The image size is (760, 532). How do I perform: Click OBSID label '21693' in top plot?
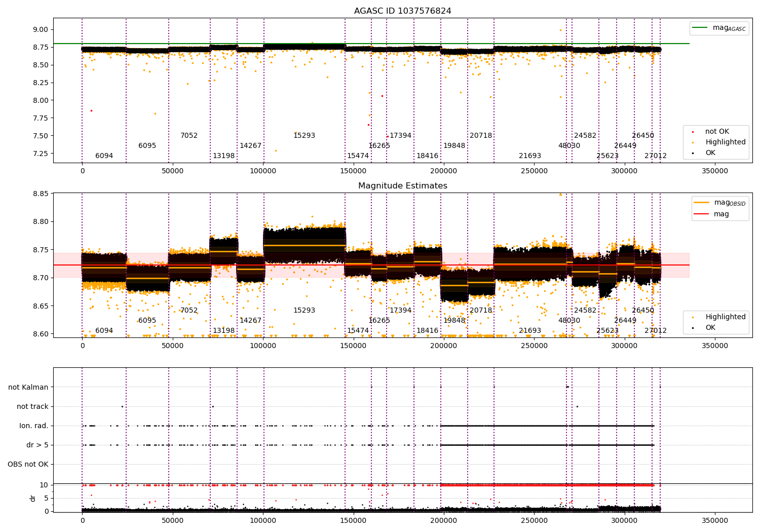530,156
